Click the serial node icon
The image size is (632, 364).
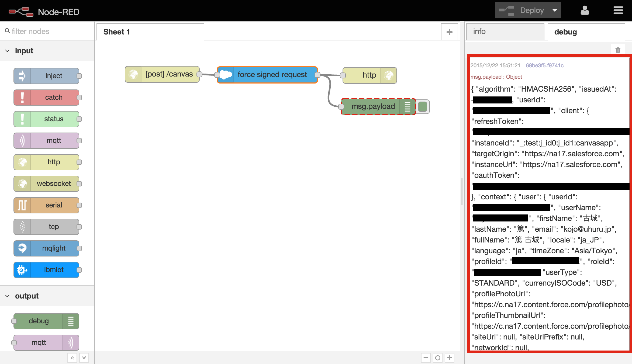pos(22,205)
